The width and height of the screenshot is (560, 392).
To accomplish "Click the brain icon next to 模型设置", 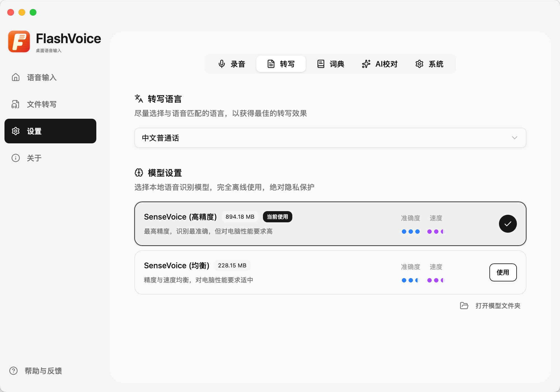I will pos(139,172).
